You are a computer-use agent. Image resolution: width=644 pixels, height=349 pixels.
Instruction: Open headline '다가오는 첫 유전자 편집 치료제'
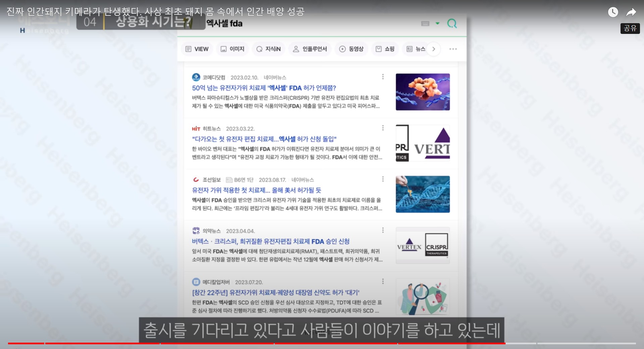[x=264, y=139]
